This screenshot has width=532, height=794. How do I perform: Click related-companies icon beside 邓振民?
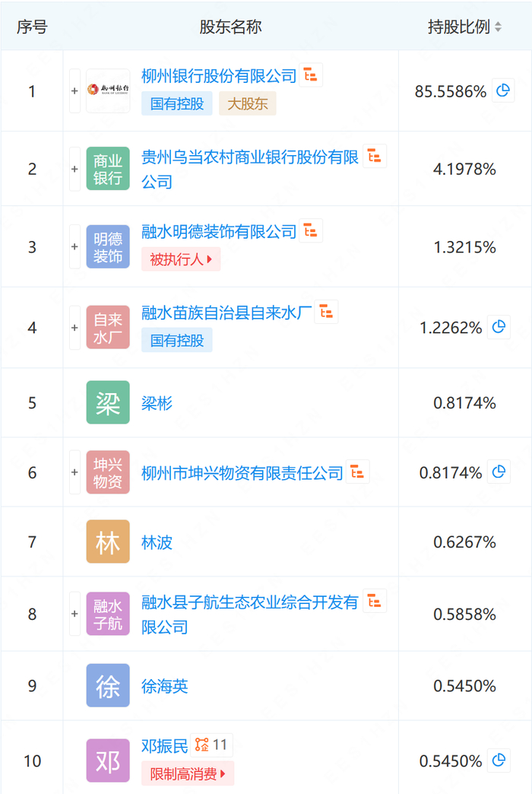click(x=212, y=745)
